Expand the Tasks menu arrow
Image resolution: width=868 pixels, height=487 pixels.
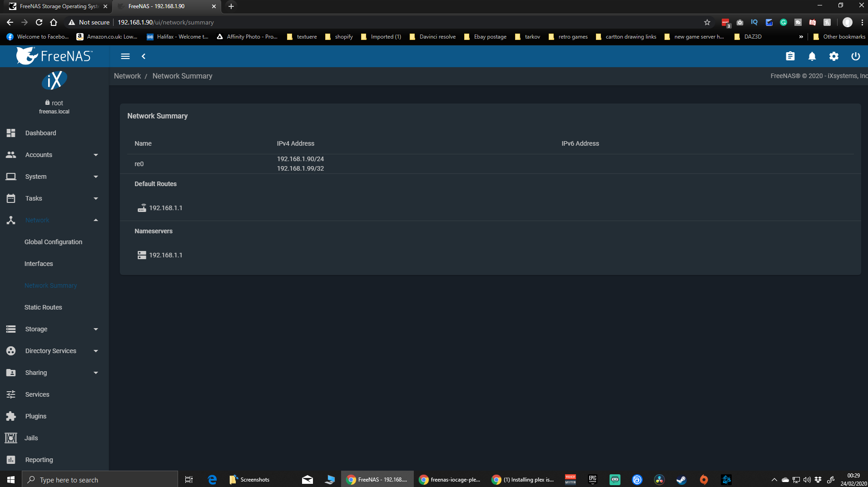tap(96, 198)
